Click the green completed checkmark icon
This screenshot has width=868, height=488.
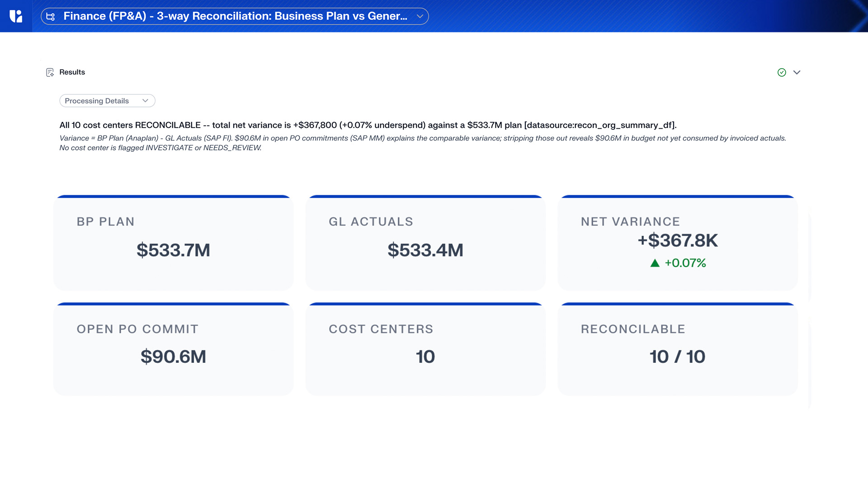pos(782,72)
